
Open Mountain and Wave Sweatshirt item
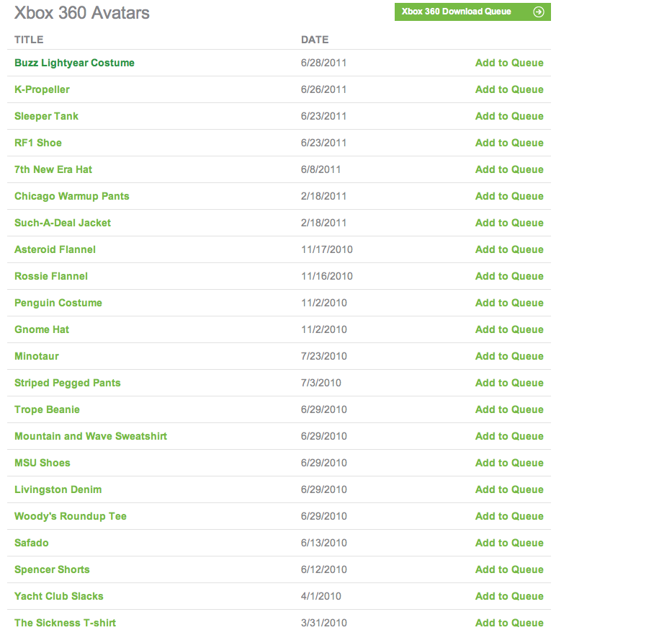click(x=91, y=436)
